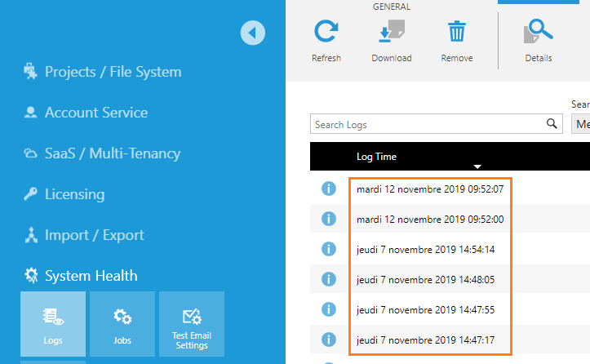Click the SaaS cloud icon

(x=30, y=153)
